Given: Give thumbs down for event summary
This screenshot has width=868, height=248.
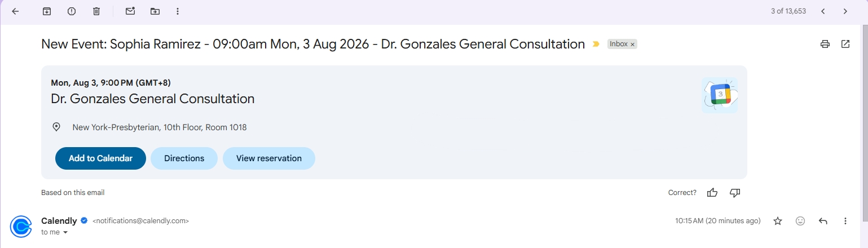Looking at the screenshot, I should (735, 193).
